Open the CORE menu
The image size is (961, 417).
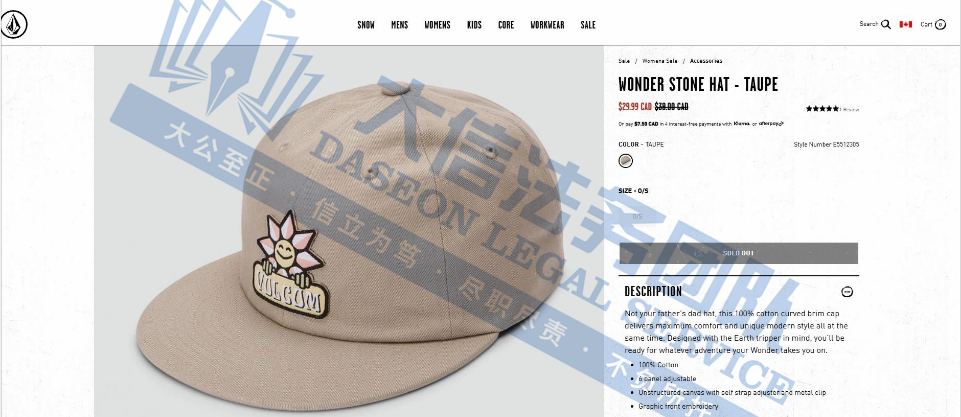tap(506, 25)
